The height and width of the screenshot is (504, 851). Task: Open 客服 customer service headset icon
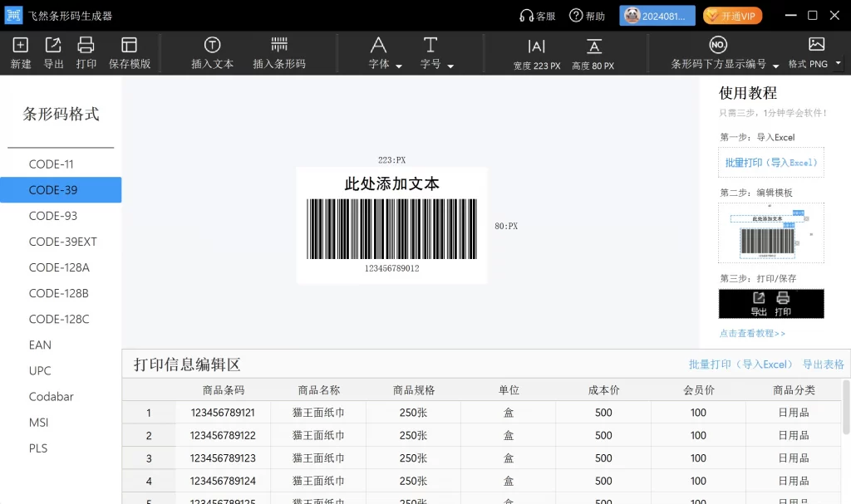(x=526, y=16)
